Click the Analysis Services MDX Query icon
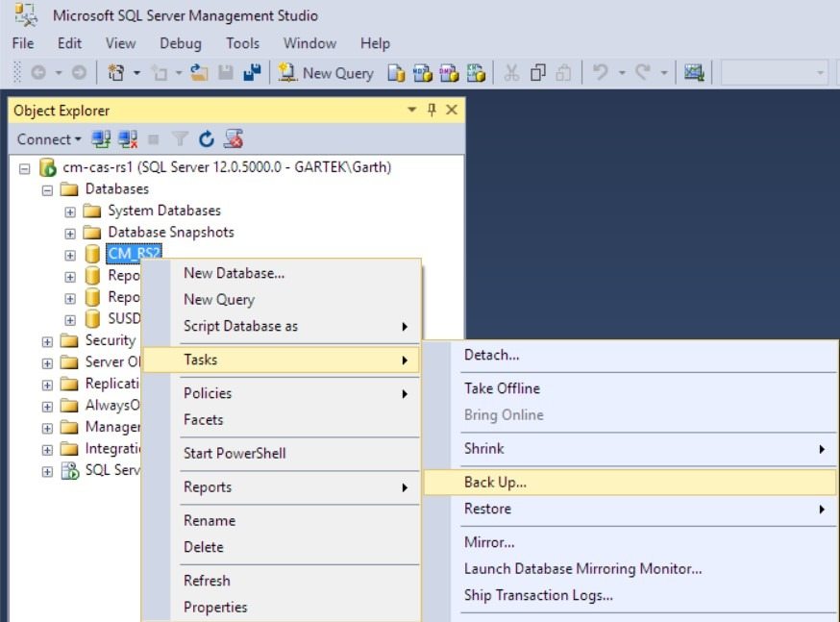Viewport: 840px width, 622px height. click(422, 73)
